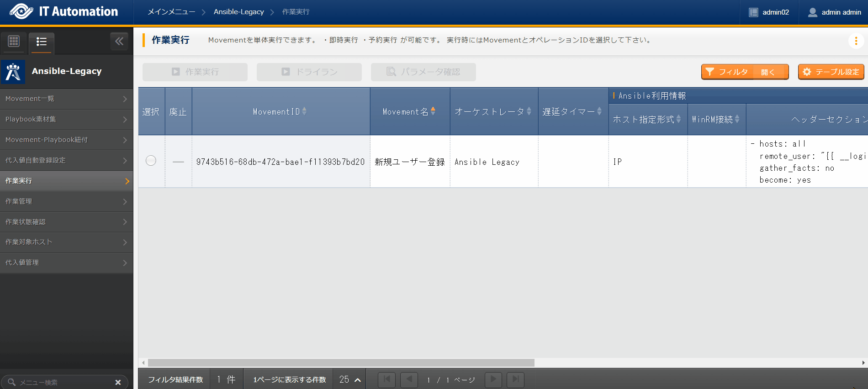Image resolution: width=868 pixels, height=389 pixels.
Task: Collapse the sidebar with double-chevron icon
Action: pyautogui.click(x=119, y=42)
